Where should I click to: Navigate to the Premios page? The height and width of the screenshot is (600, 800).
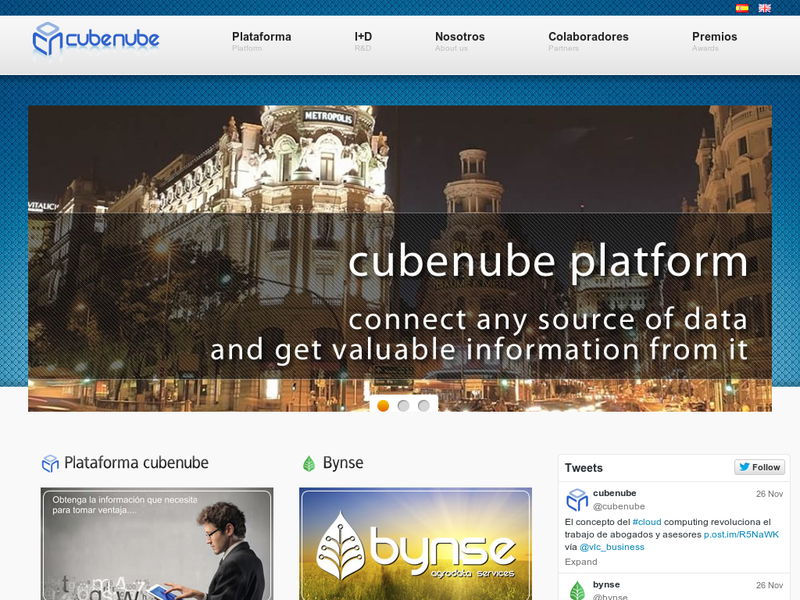click(714, 41)
